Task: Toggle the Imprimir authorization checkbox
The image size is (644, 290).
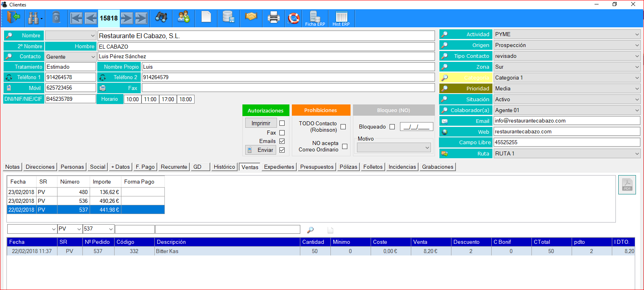Action: coord(282,123)
